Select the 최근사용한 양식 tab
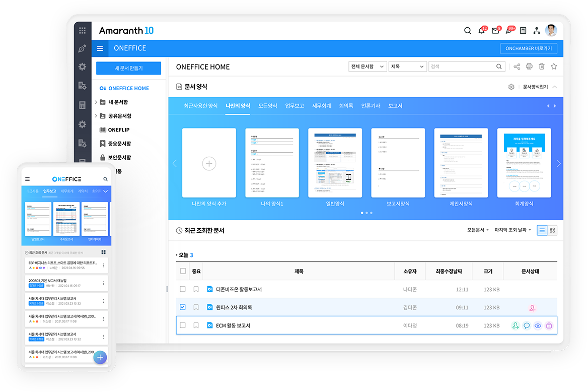Viewport: 588px width, 392px height. pyautogui.click(x=201, y=106)
